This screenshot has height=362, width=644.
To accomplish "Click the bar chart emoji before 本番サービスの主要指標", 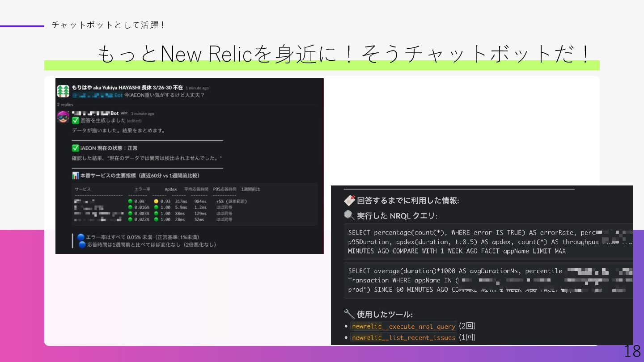I will point(76,176).
